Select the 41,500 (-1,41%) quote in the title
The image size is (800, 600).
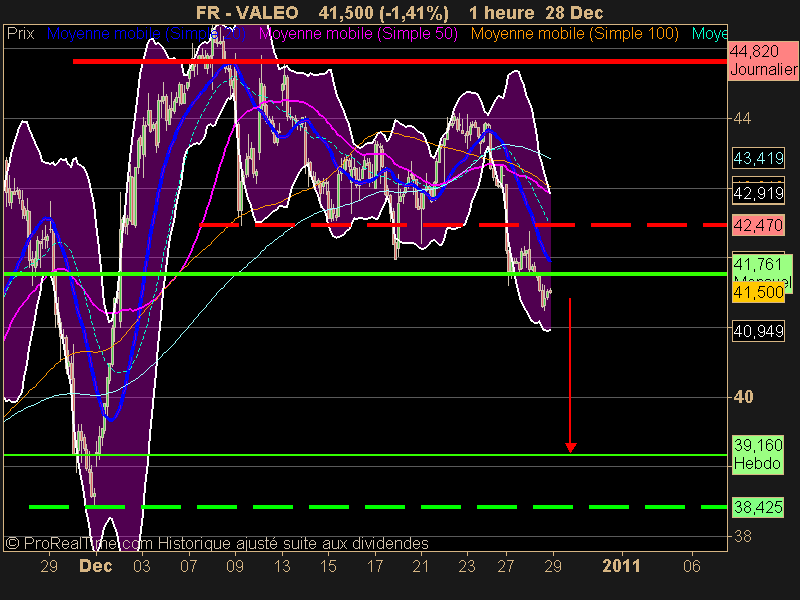384,12
